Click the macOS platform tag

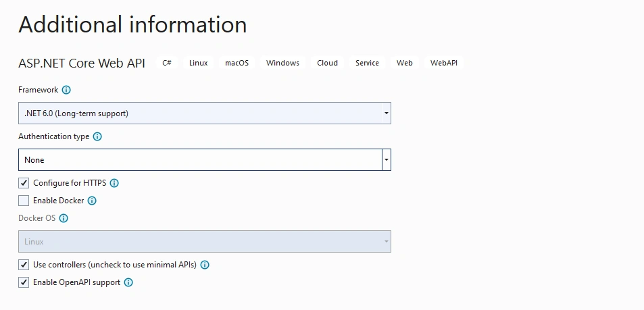(x=237, y=63)
